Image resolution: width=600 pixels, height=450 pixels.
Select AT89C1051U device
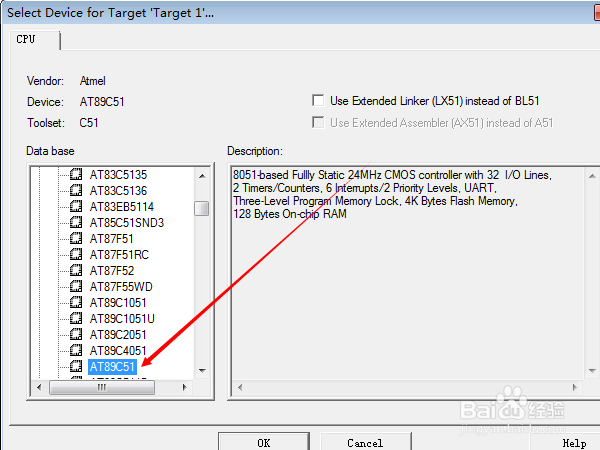122,319
